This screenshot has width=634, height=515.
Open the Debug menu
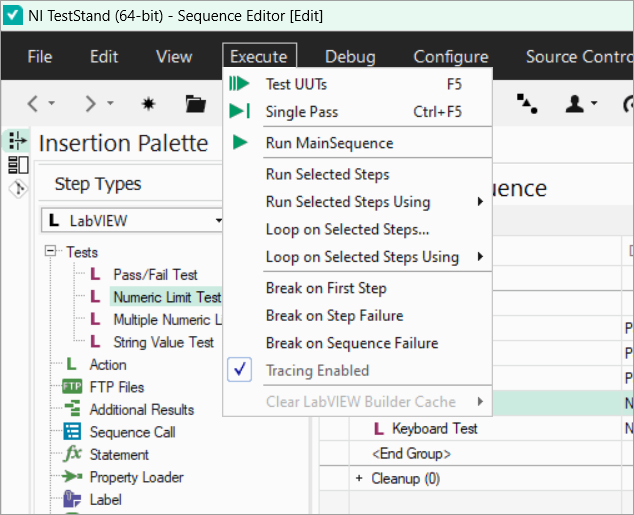[x=350, y=57]
